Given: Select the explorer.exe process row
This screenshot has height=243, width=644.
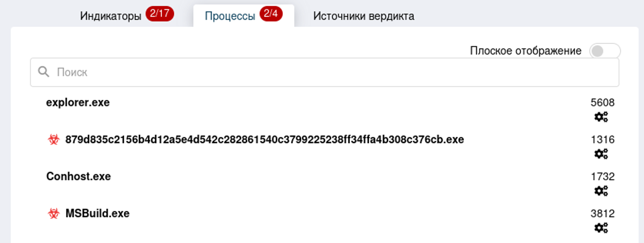Looking at the screenshot, I should click(x=78, y=103).
